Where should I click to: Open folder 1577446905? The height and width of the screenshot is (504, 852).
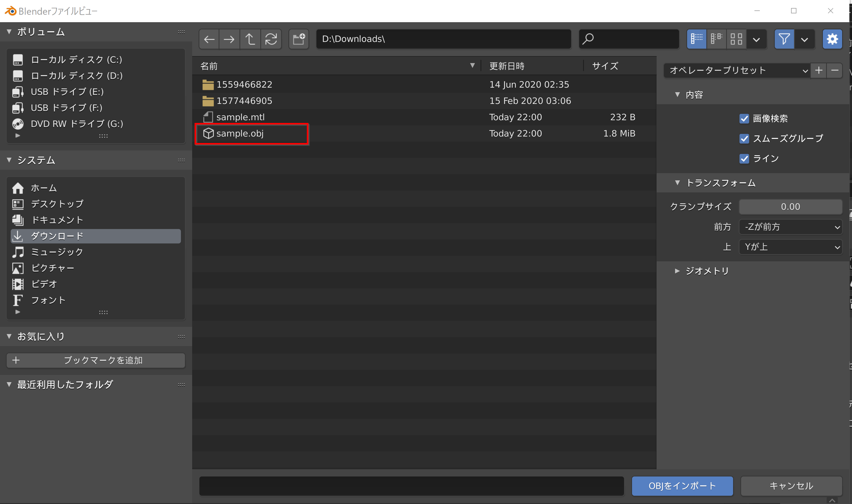point(424,101)
